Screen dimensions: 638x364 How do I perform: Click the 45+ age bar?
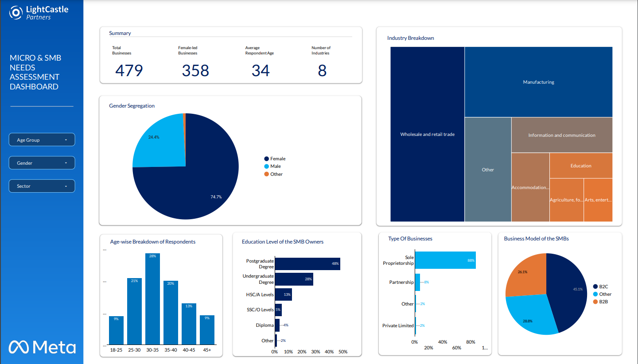coord(207,330)
